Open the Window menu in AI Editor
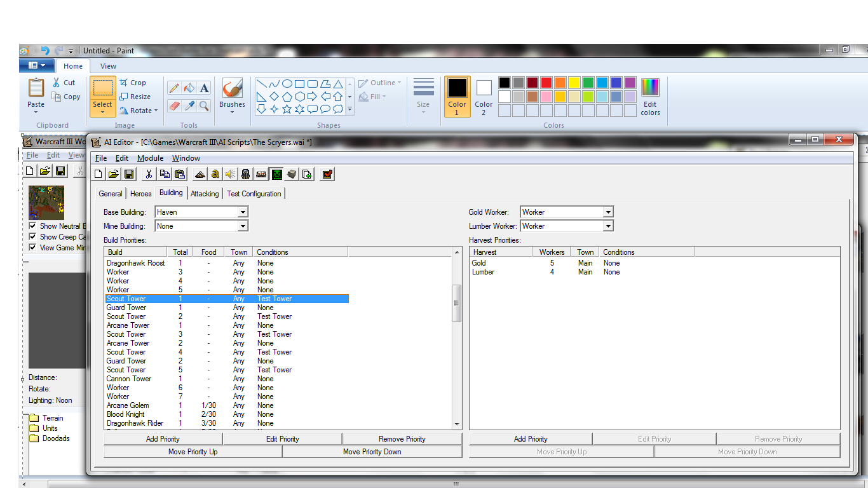868x488 pixels. (186, 158)
